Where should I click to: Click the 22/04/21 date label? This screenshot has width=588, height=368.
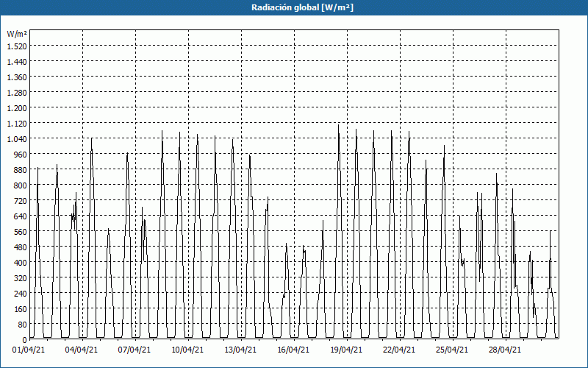point(399,350)
